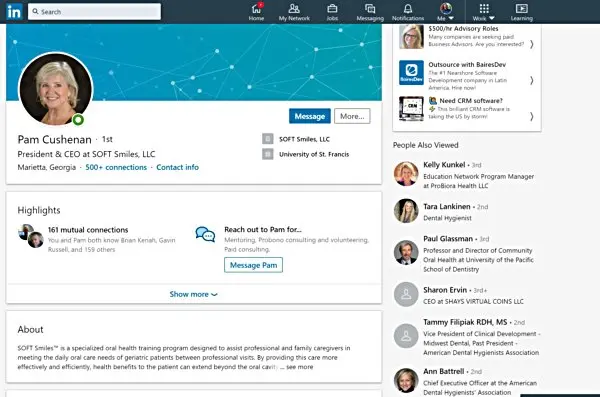Click the magnifier icon in Search

35,11
